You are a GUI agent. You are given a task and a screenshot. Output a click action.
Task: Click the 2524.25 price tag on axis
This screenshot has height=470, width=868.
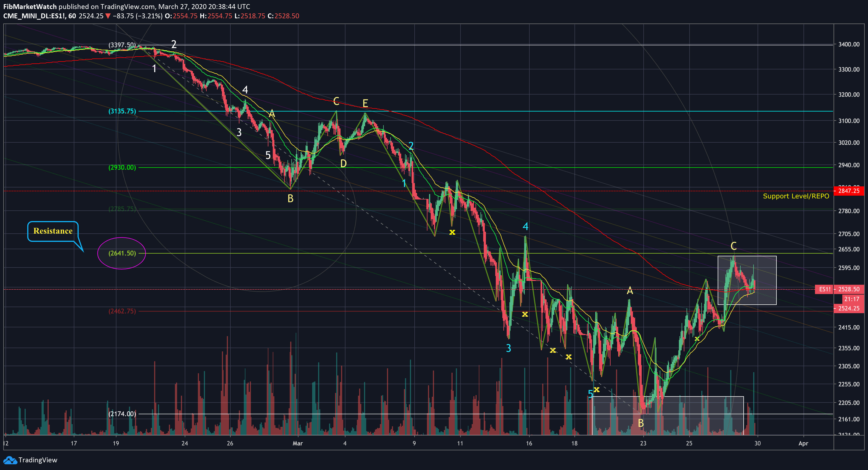(849, 308)
